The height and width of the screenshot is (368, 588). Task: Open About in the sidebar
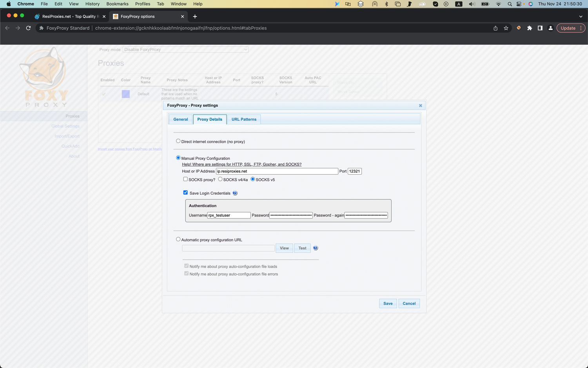point(74,156)
